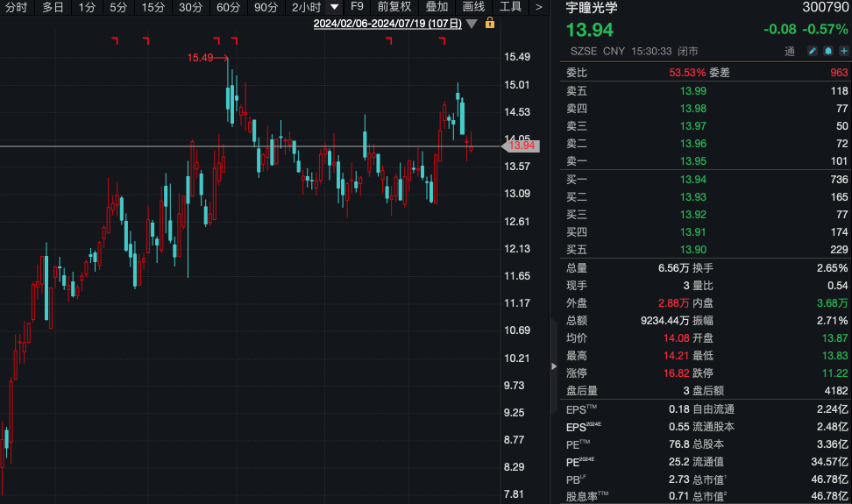
Task: Switch to the 分时 chart tab
Action: coord(17,7)
